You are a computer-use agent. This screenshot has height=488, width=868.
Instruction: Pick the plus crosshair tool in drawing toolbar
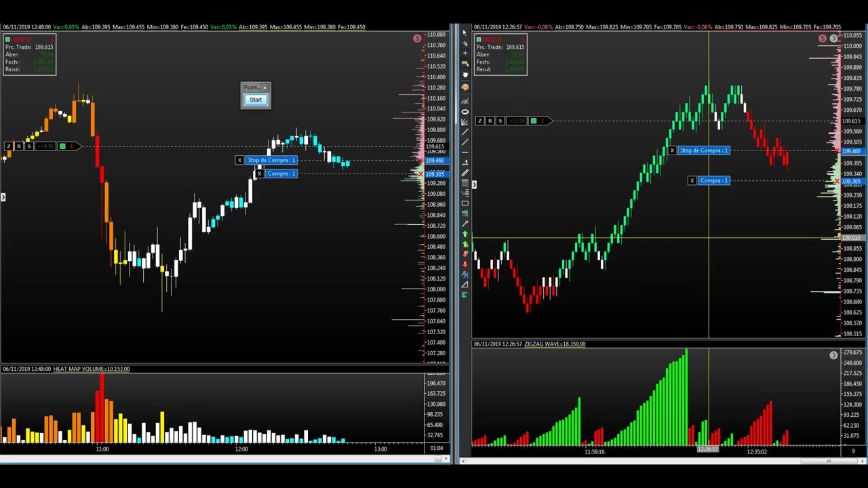465,52
